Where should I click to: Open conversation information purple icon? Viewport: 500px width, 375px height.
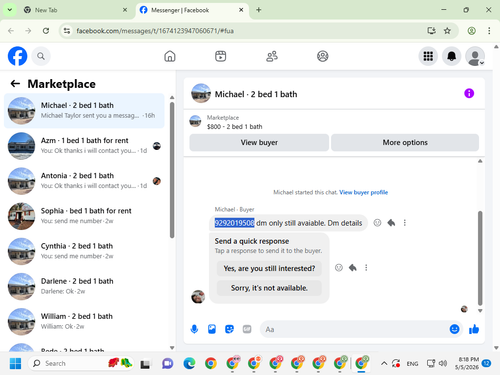click(469, 93)
